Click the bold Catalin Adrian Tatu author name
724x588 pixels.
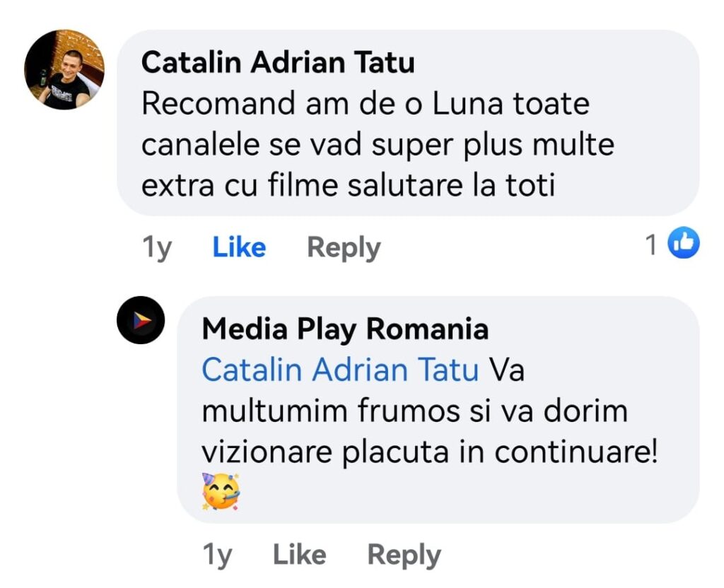coord(278,62)
